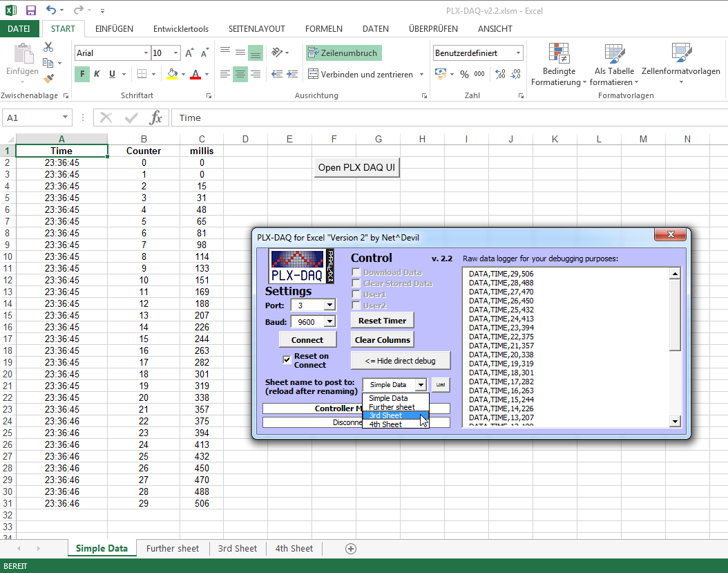Switch to EINFÜGEN ribbon tab

tap(114, 29)
